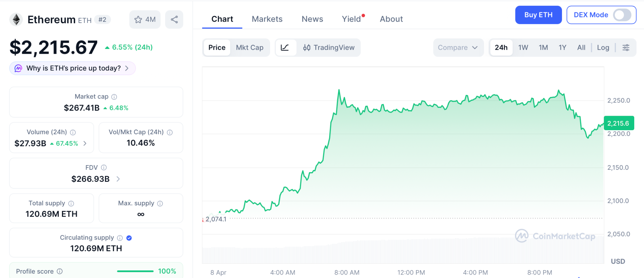Enable the DEX Mode switch
The image size is (644, 278).
coord(622,15)
